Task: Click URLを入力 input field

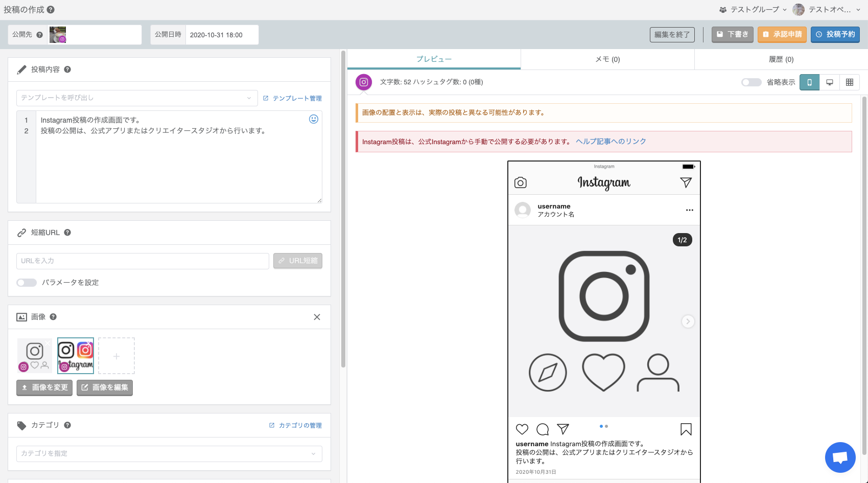Action: click(x=143, y=261)
